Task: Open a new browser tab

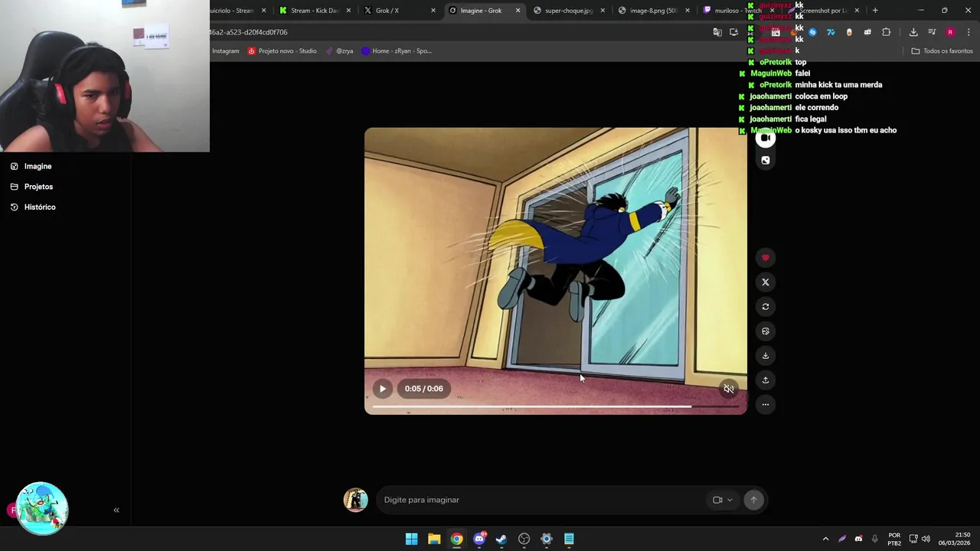Action: pyautogui.click(x=875, y=11)
